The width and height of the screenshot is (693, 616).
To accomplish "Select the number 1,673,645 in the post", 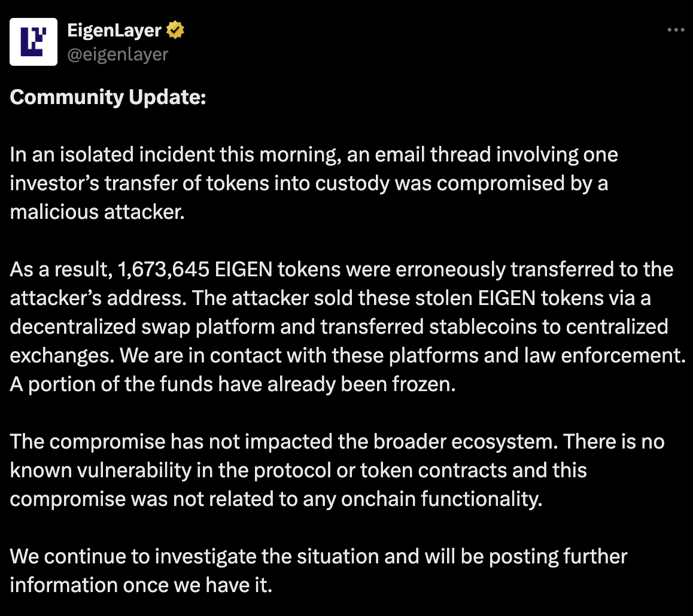I will [163, 269].
